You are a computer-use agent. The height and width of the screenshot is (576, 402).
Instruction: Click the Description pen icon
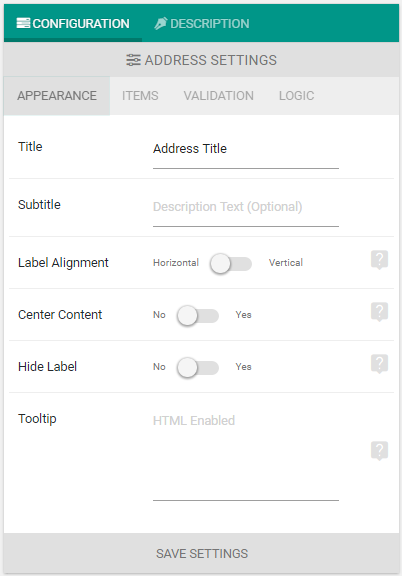(x=161, y=24)
